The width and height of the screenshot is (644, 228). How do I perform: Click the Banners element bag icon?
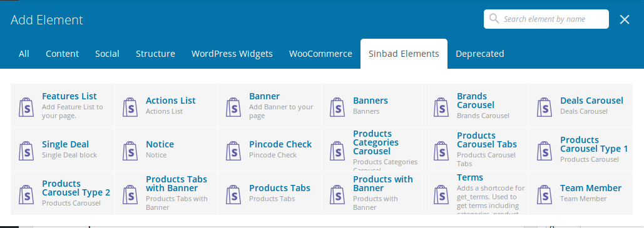pos(337,107)
